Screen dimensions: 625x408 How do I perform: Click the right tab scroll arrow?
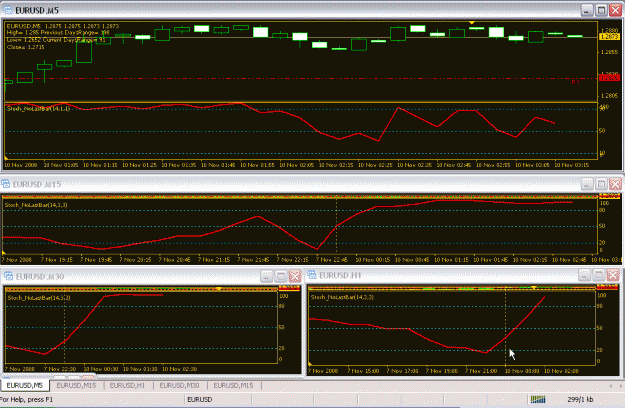coord(620,386)
